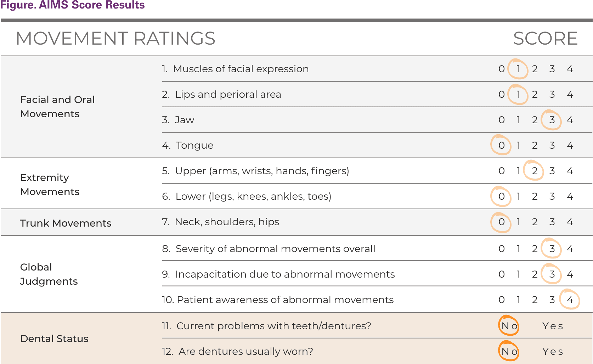Choose score 3 for Jaw

click(x=552, y=120)
